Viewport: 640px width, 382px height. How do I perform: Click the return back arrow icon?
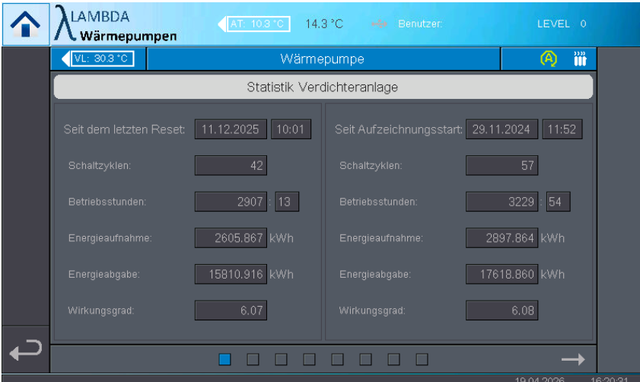pyautogui.click(x=25, y=350)
